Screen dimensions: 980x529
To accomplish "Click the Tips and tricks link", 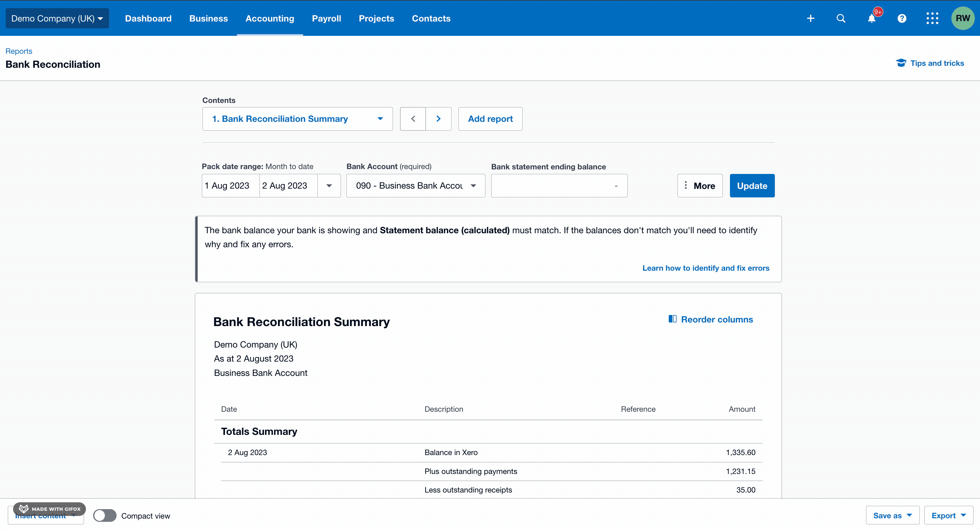I will pyautogui.click(x=937, y=63).
